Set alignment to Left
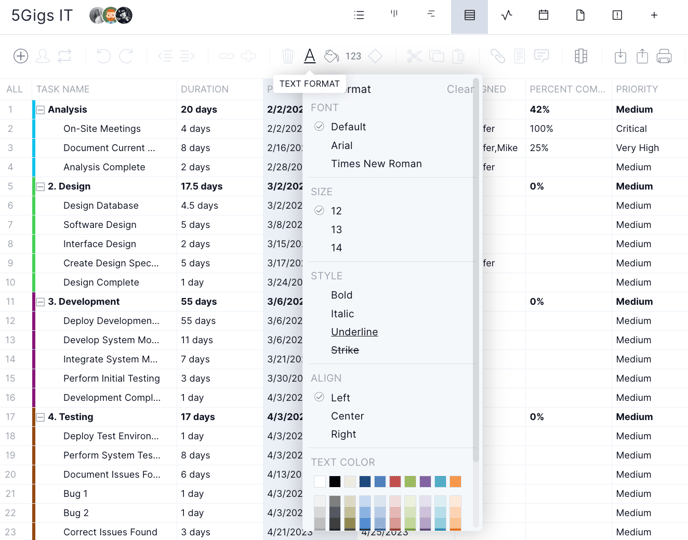This screenshot has height=540, width=688. [x=340, y=398]
